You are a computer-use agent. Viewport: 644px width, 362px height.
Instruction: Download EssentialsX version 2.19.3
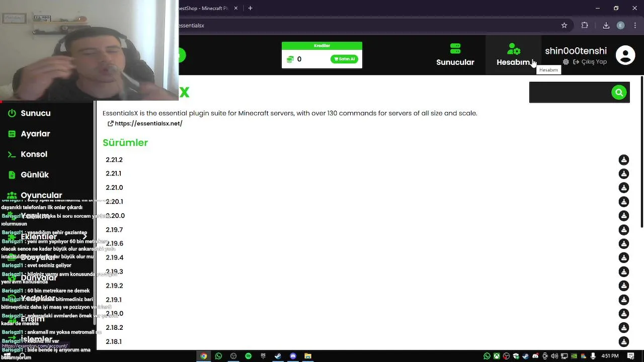624,271
